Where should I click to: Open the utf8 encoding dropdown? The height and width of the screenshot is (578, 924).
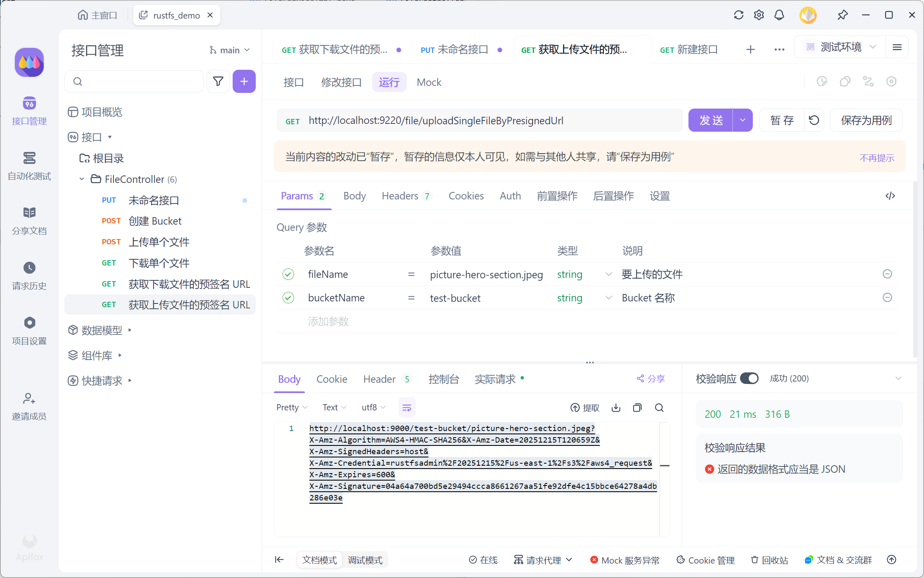pos(374,407)
